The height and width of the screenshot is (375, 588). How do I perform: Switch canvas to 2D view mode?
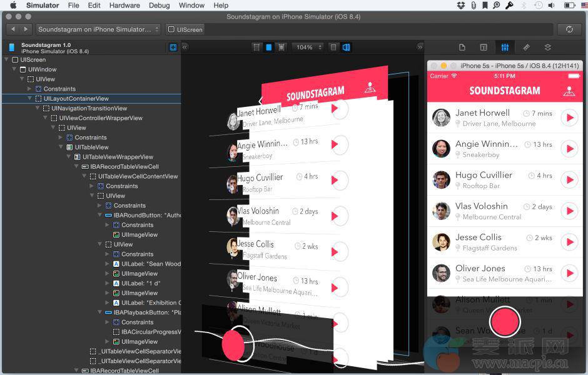333,47
